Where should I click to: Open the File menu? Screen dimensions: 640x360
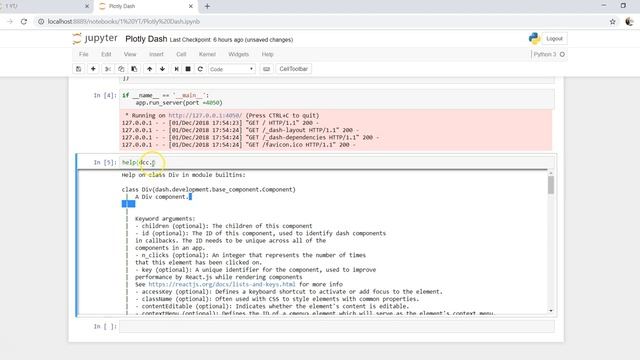coord(84,54)
